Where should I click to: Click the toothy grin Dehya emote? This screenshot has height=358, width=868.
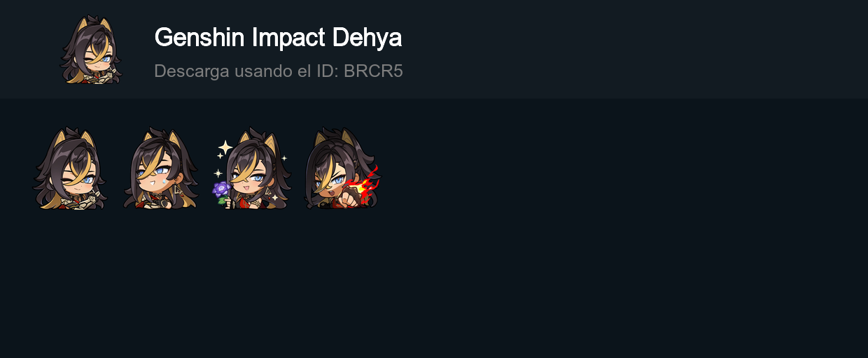tap(161, 168)
